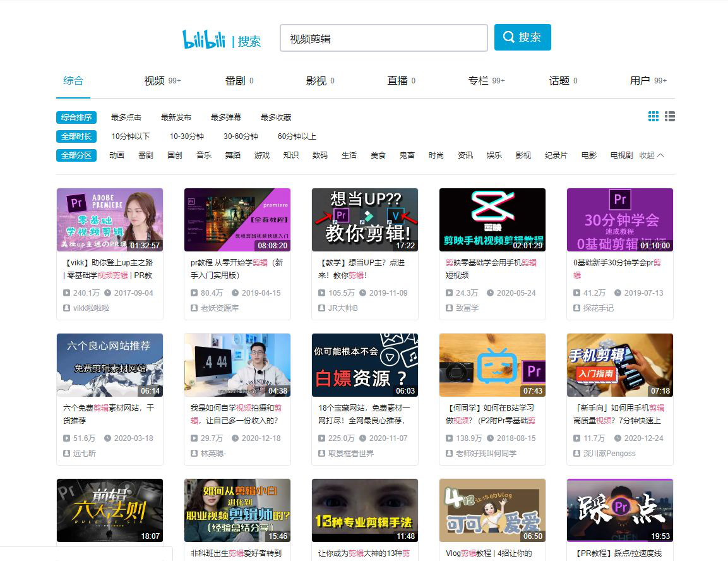Image resolution: width=728 pixels, height=561 pixels.
Task: Open the 视频 99+ tab
Action: (162, 81)
